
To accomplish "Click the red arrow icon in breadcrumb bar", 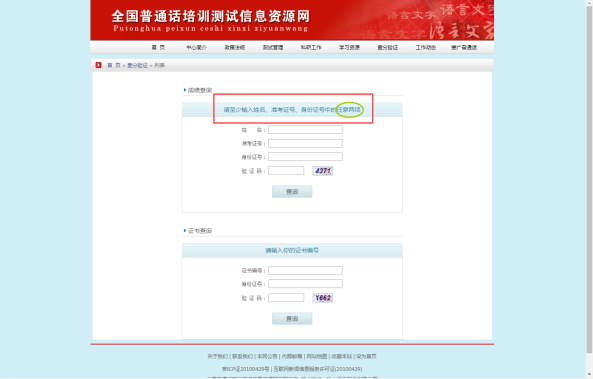I will [98, 65].
